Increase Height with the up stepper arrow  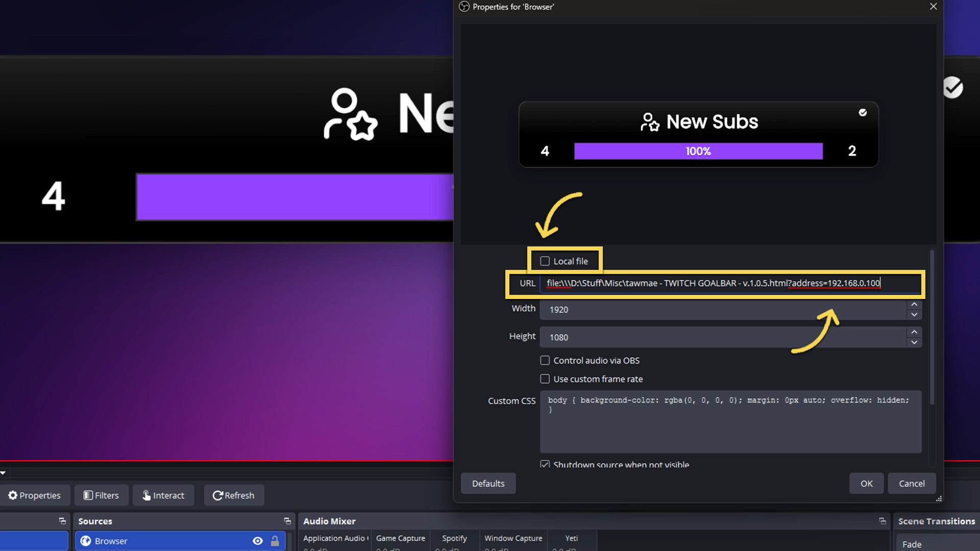[914, 332]
